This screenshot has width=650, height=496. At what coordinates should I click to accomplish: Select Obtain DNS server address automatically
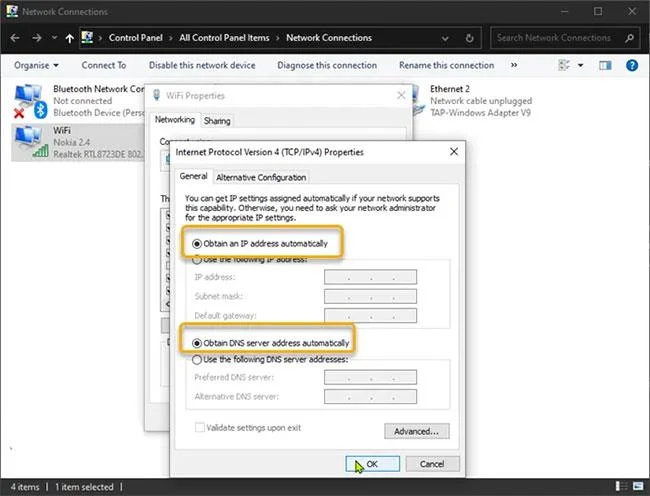(271, 343)
